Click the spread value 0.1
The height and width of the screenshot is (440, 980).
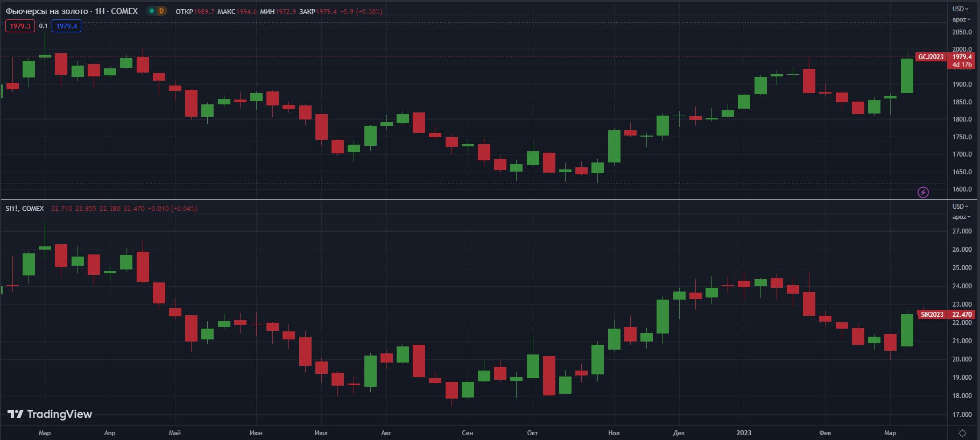tap(43, 26)
